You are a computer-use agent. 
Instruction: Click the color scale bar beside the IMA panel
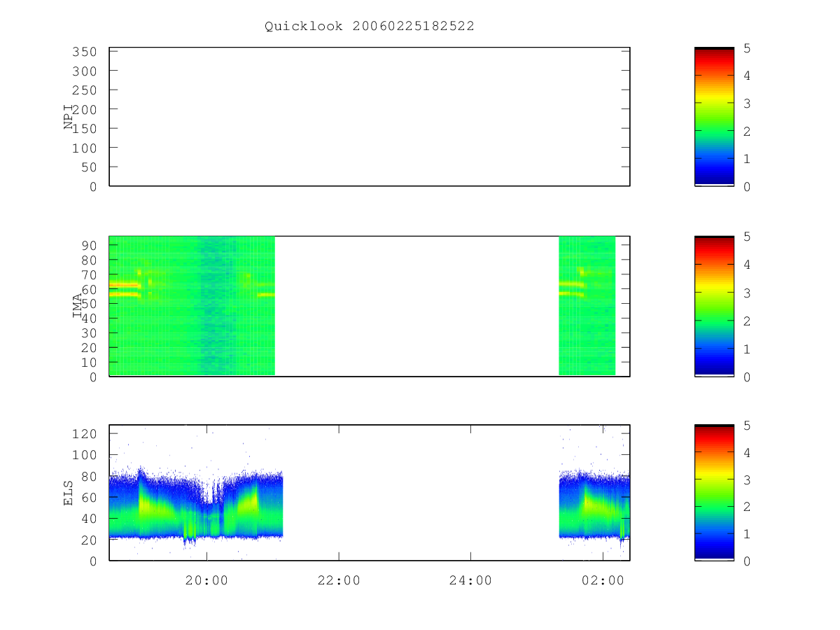point(714,306)
